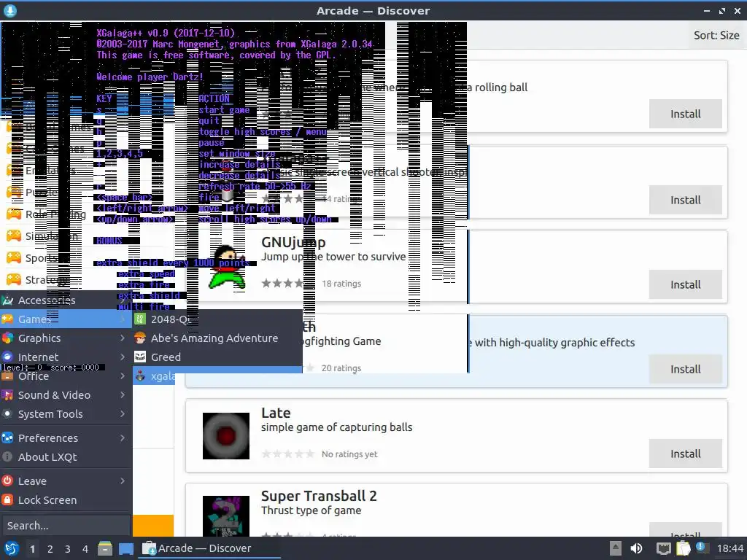
Task: Switch to virtual desktop 3
Action: (x=68, y=549)
